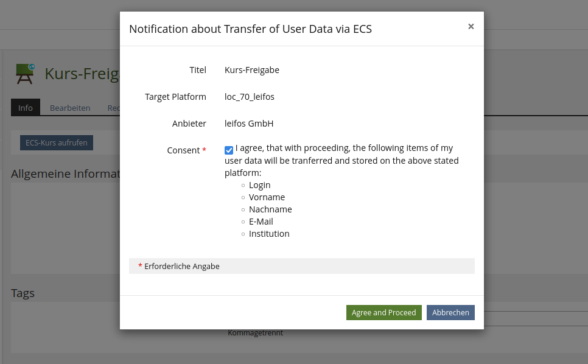Click the Nachname item in data list
The image size is (588, 364).
coord(270,209)
